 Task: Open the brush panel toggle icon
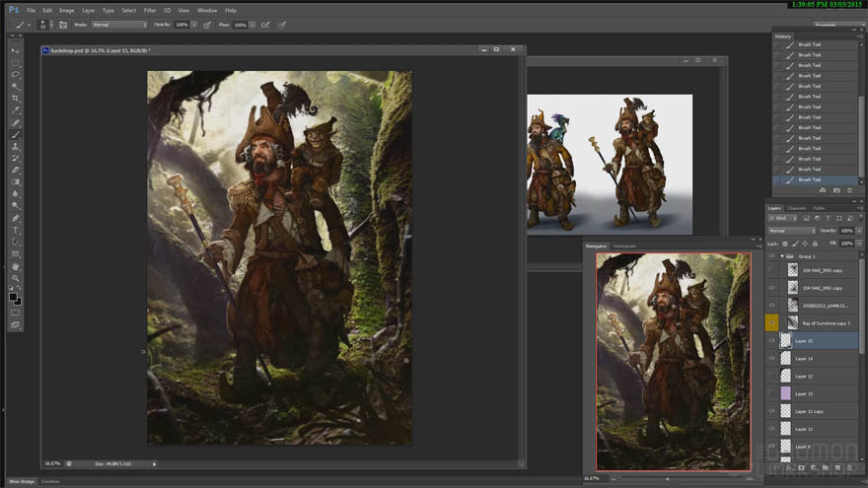point(63,25)
